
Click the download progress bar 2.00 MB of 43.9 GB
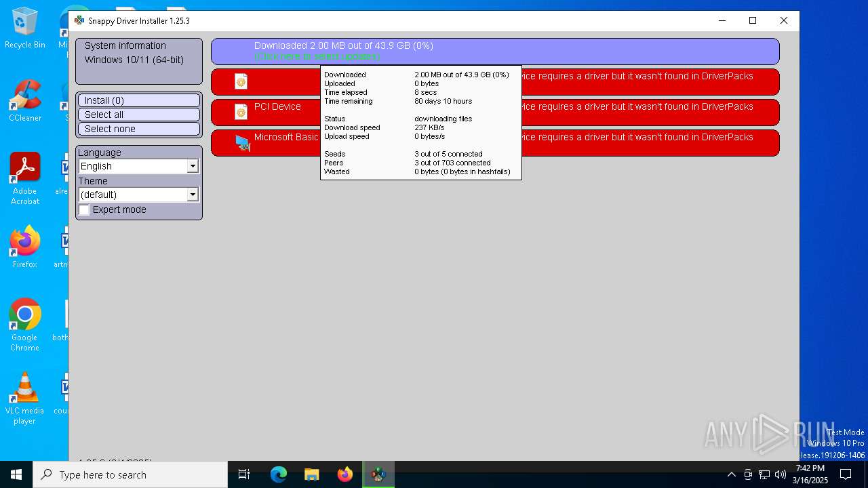pyautogui.click(x=495, y=52)
